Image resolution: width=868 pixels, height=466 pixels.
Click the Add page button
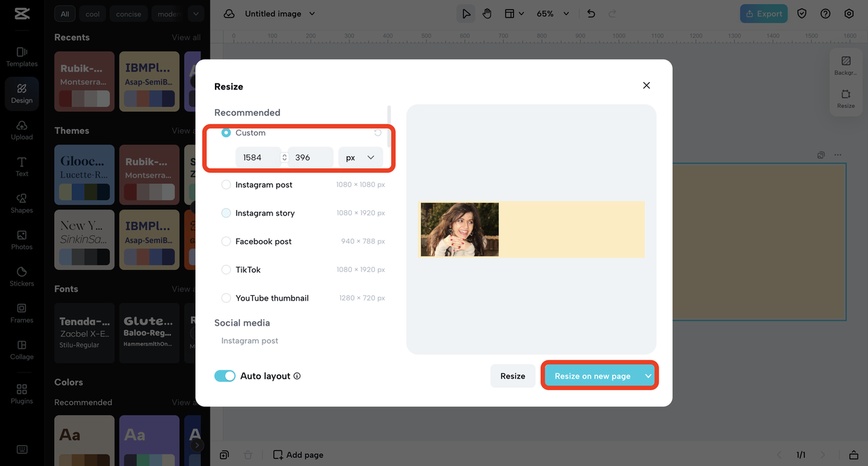click(298, 454)
